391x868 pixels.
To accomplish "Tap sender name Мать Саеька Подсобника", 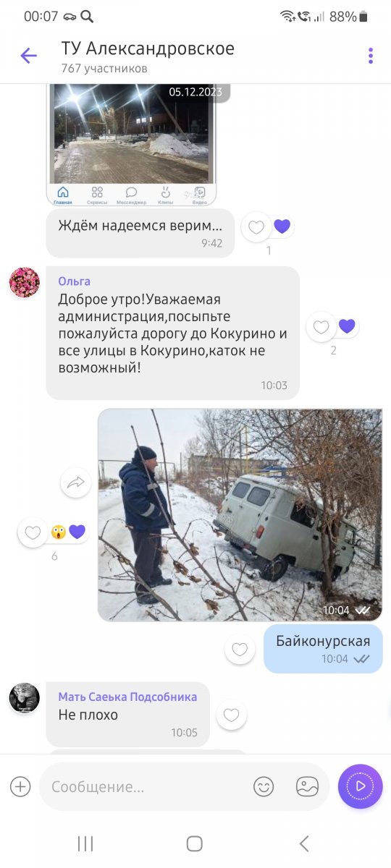I will pyautogui.click(x=127, y=697).
